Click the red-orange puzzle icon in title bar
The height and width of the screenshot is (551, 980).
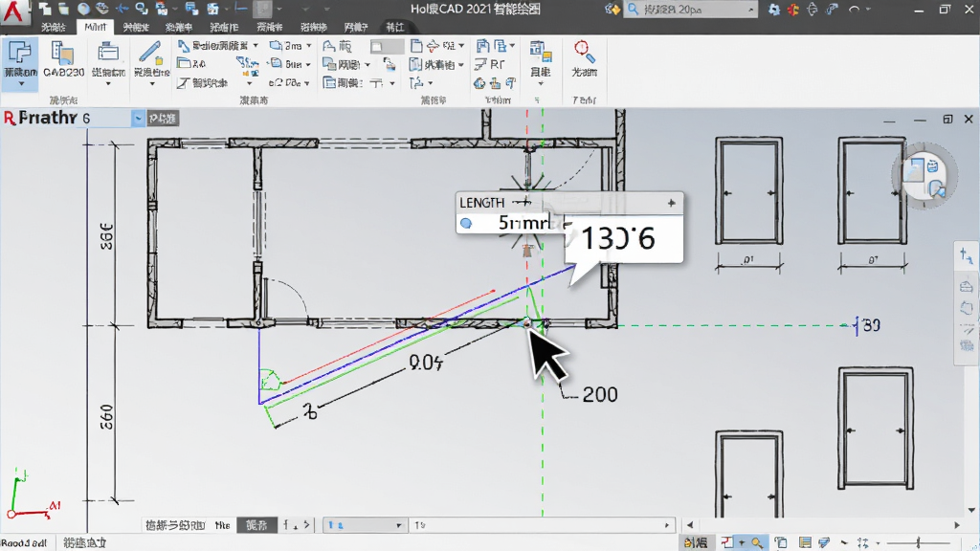(x=793, y=10)
